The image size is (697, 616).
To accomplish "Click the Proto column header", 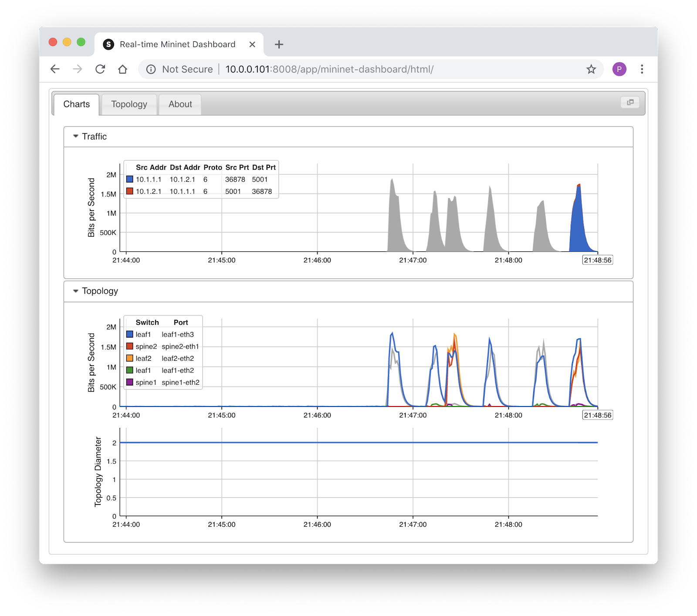I will point(213,167).
